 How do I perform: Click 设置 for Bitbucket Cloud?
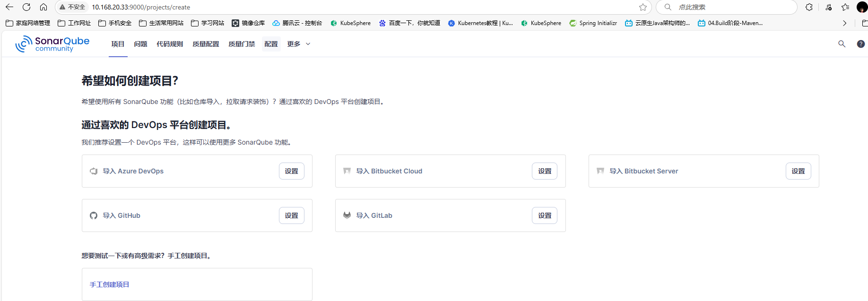click(545, 171)
